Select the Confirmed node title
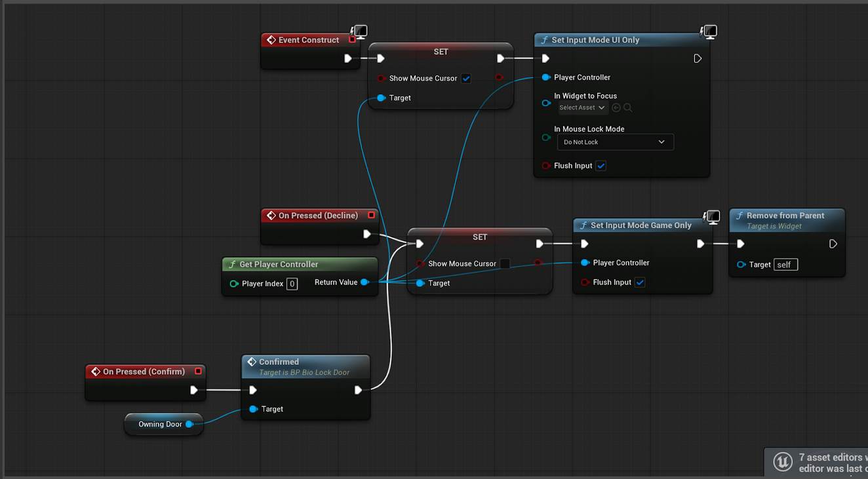 [x=279, y=362]
